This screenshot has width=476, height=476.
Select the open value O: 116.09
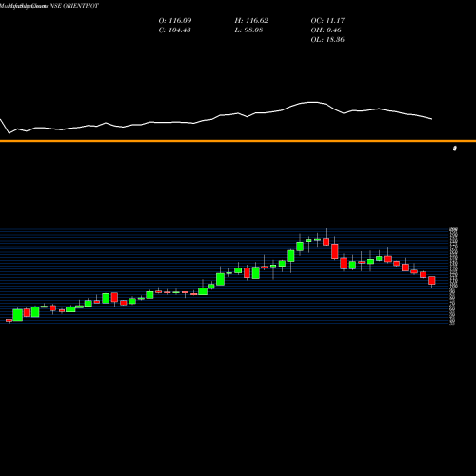[175, 21]
